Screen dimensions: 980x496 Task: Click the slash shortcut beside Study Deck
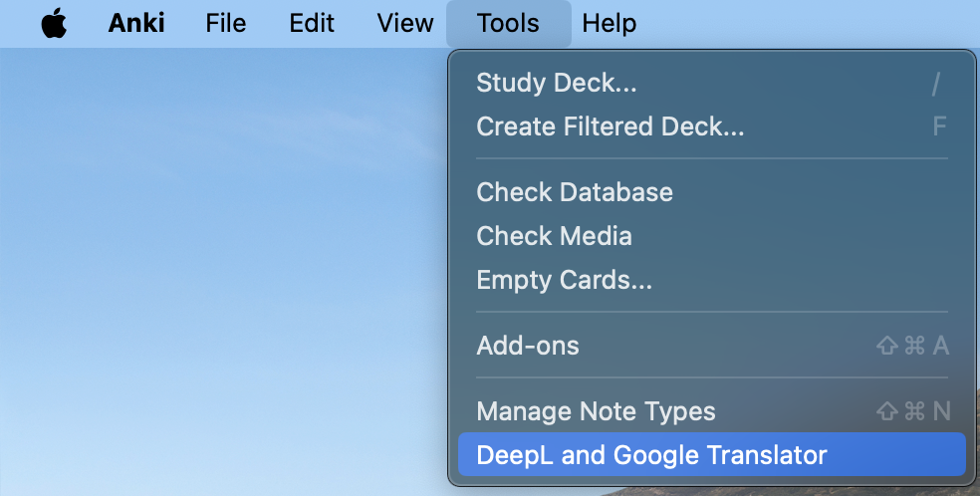935,84
